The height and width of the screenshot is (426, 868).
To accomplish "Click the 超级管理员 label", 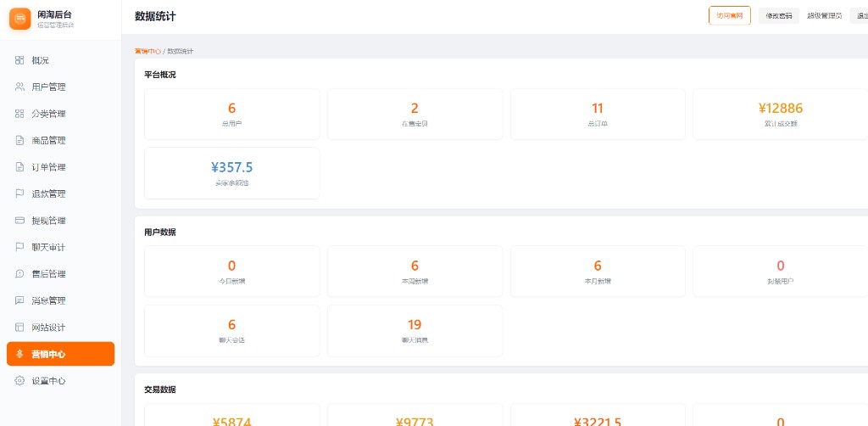I will tap(824, 15).
